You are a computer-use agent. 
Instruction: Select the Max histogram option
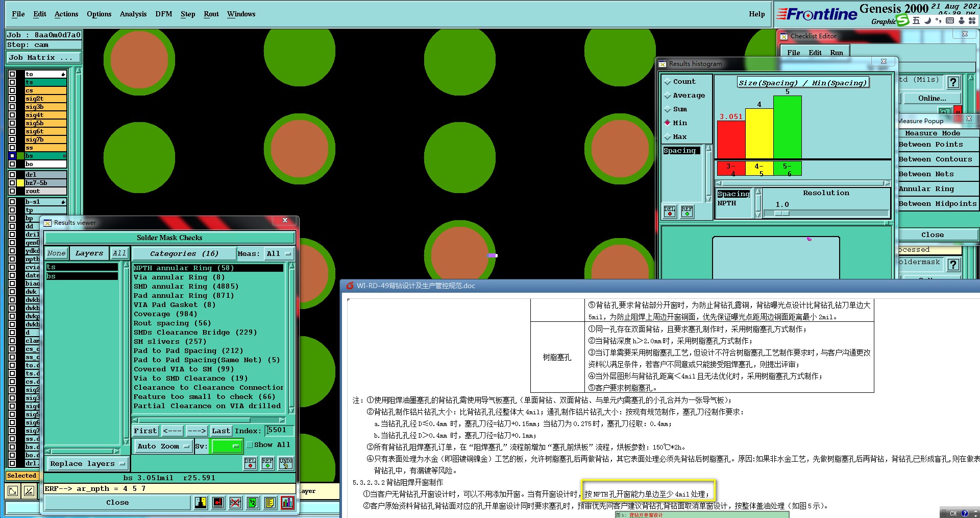click(x=668, y=137)
